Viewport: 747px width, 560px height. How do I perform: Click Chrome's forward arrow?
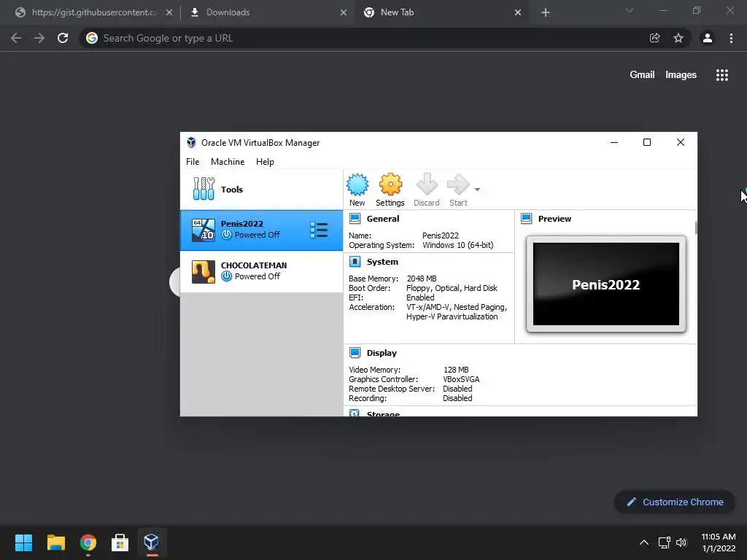tap(39, 38)
